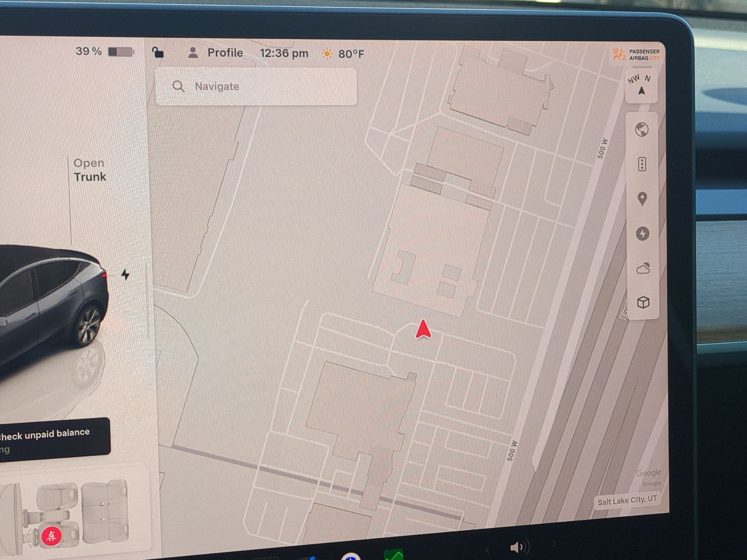The width and height of the screenshot is (747, 560).
Task: Tap the lock/unlock car icon
Action: tap(158, 53)
